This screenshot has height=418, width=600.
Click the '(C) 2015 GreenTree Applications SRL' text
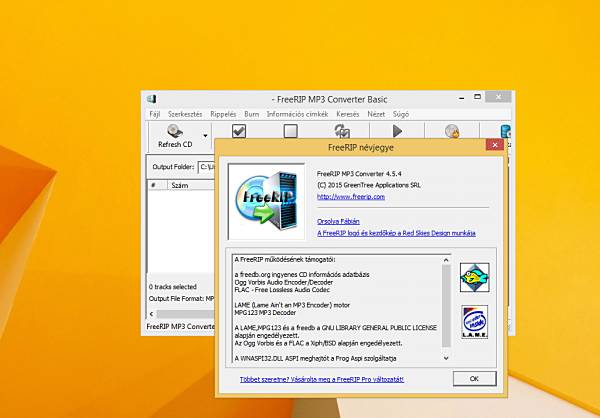click(x=369, y=185)
